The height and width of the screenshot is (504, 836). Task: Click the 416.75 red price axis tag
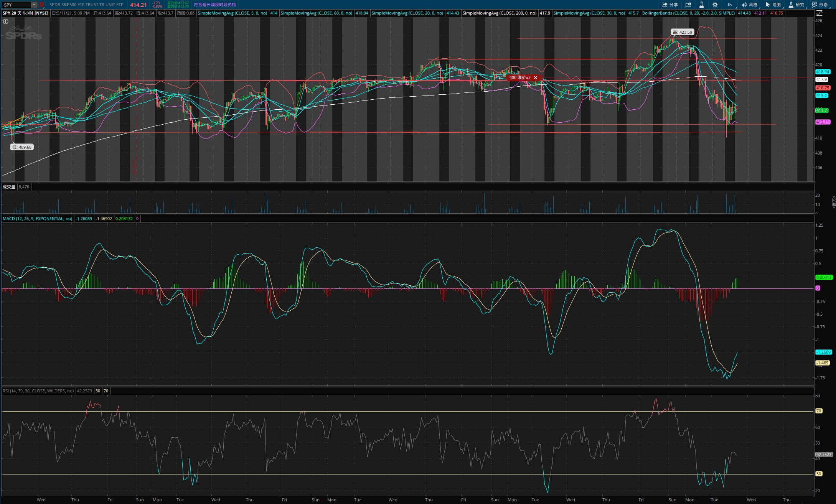tap(823, 88)
